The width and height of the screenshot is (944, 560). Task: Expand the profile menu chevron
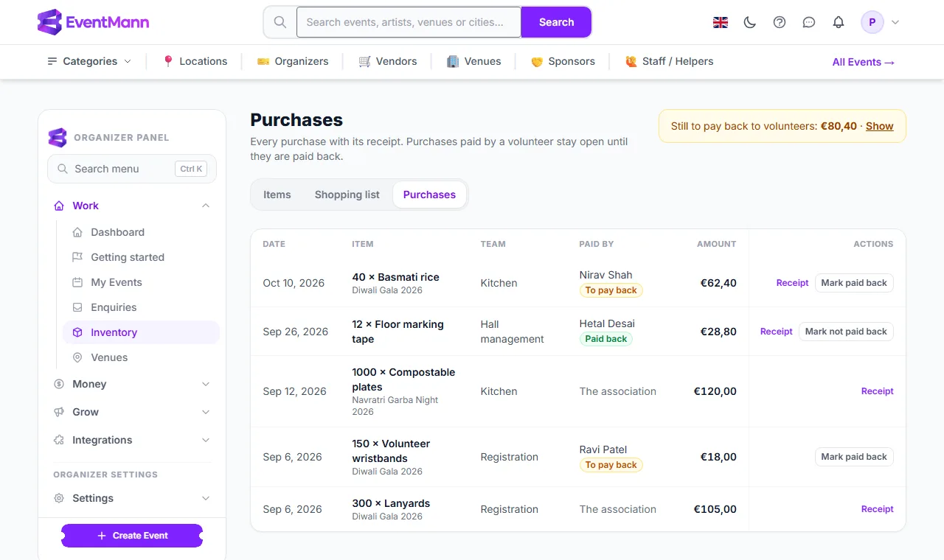coord(895,22)
